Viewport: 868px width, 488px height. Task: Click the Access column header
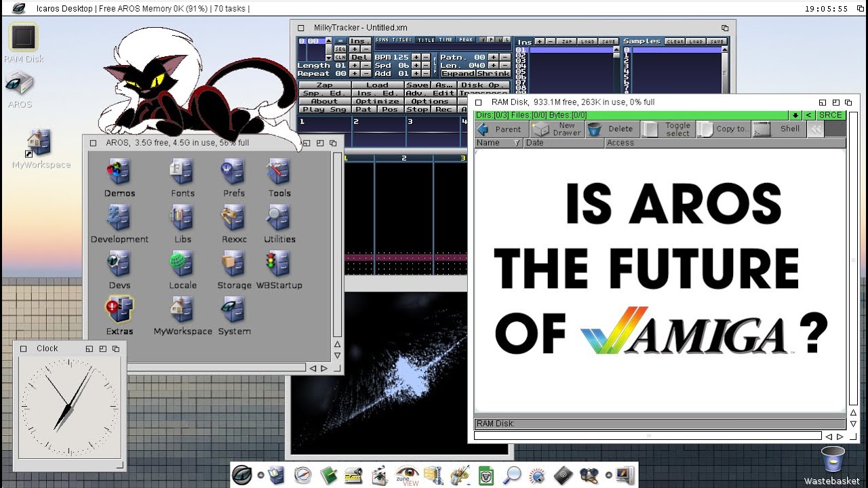coord(725,143)
